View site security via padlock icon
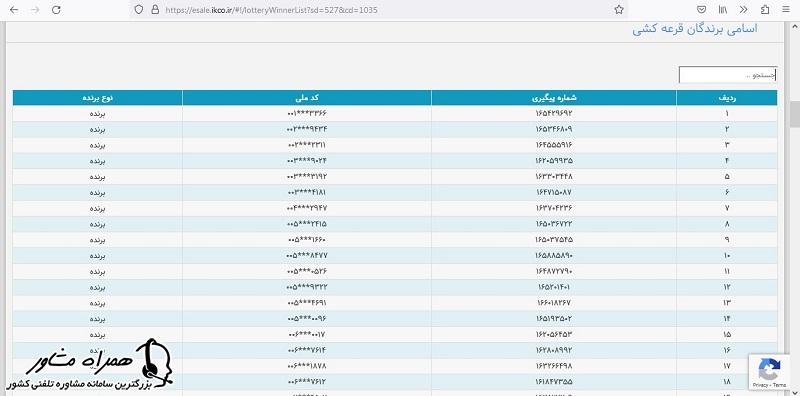800x396 pixels. pos(155,10)
